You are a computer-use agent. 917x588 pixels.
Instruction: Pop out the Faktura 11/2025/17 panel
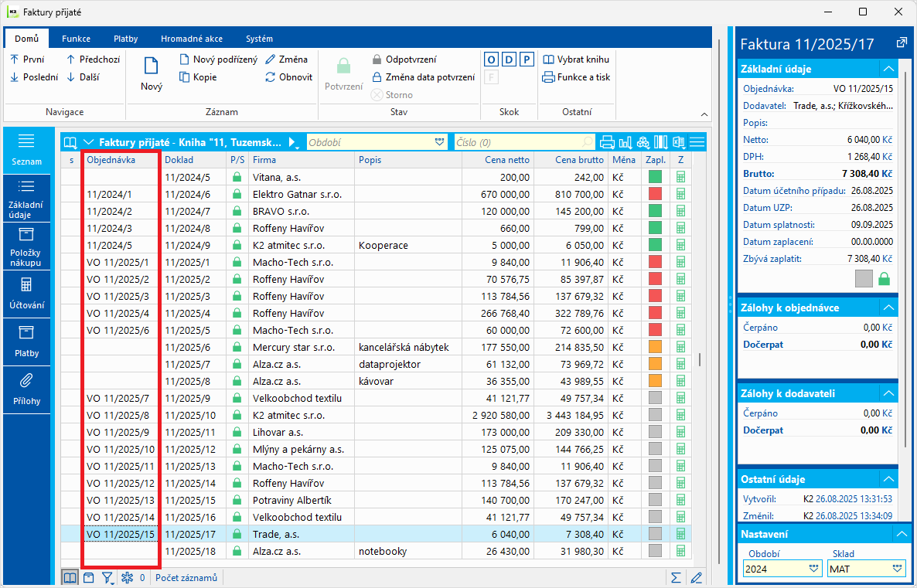point(902,43)
